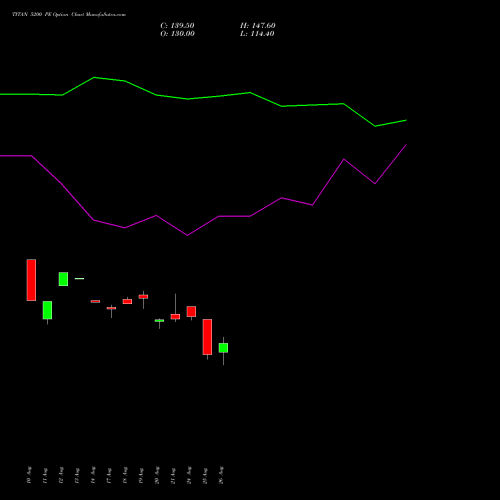Click the green candle for 12 Aug

click(x=63, y=279)
